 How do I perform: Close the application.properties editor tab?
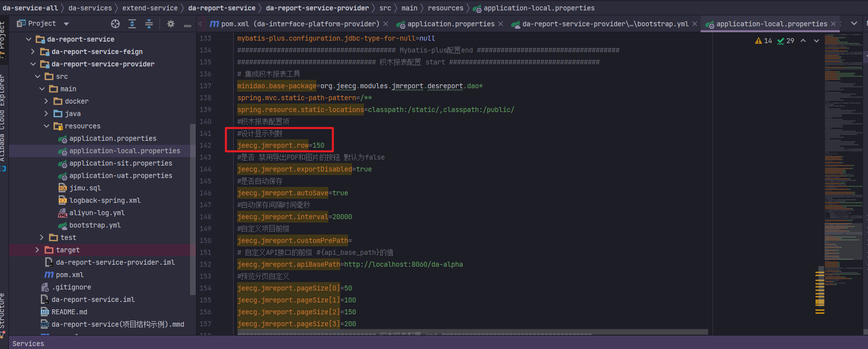[501, 24]
